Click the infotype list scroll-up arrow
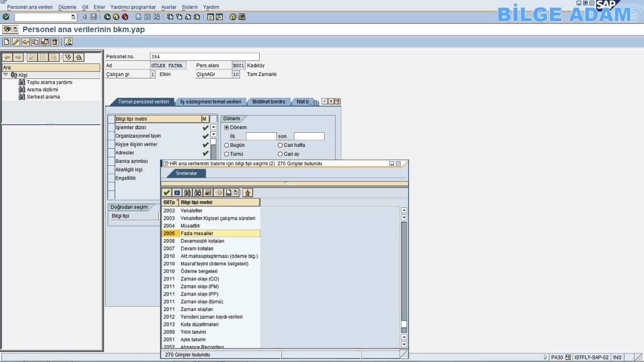This screenshot has height=362, width=644. coord(213,127)
